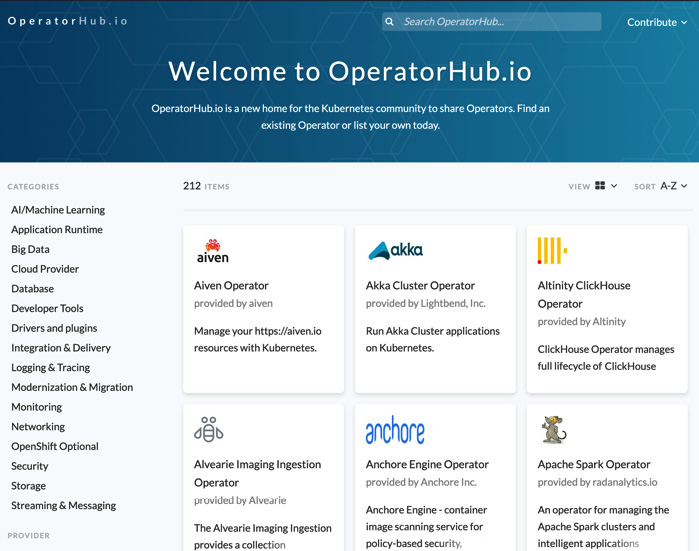Click the Altinity yellow bars logo
The width and height of the screenshot is (699, 551).
click(552, 251)
